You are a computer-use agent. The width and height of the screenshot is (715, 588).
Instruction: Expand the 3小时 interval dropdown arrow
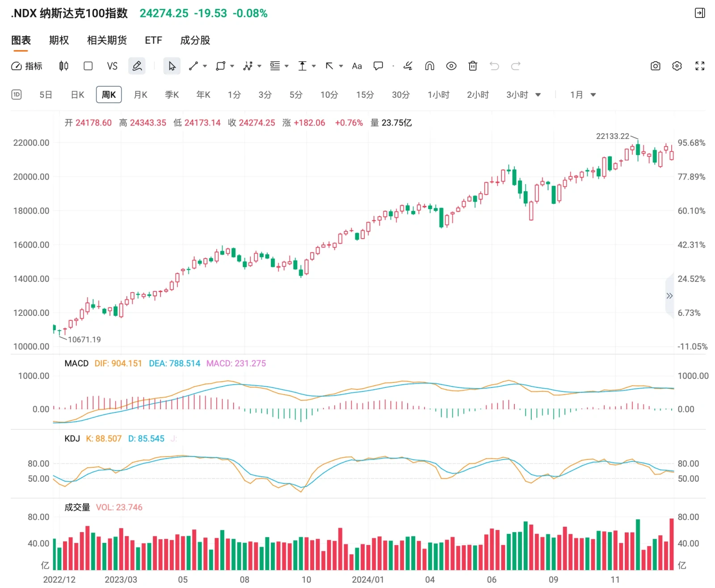coord(538,95)
